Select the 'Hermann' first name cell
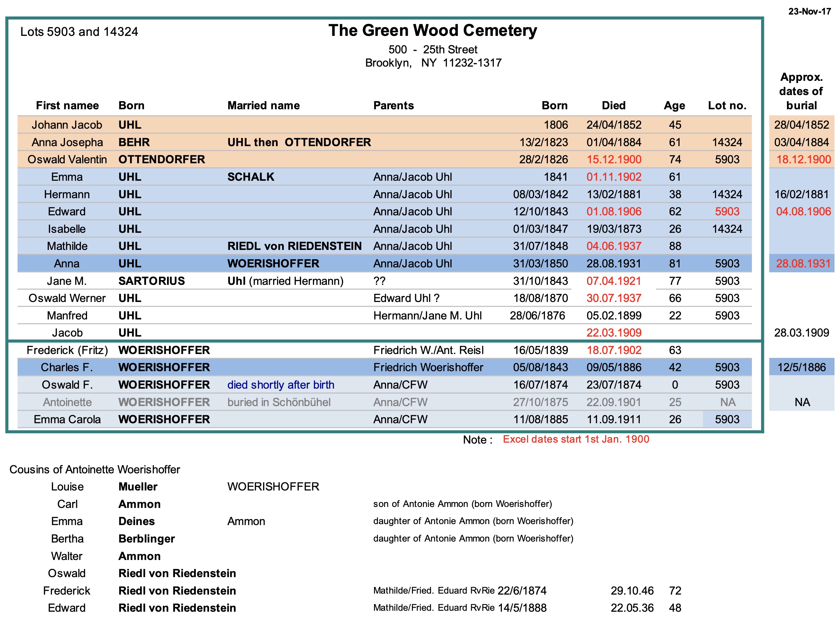Image resolution: width=840 pixels, height=624 pixels. [x=67, y=194]
